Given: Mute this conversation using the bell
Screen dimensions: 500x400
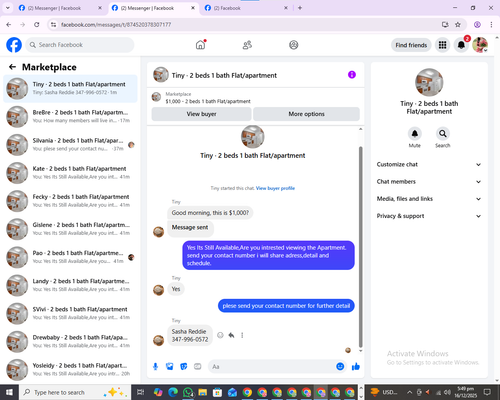Looking at the screenshot, I should pyautogui.click(x=415, y=134).
